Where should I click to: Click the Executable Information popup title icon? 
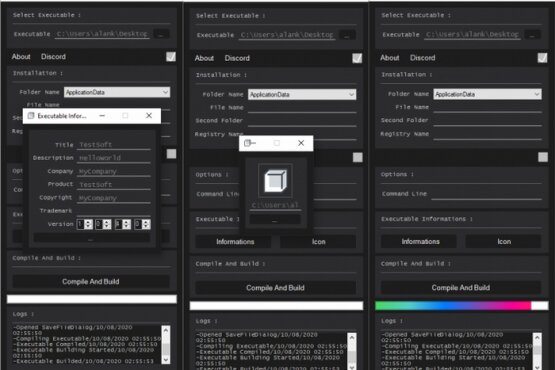click(x=31, y=116)
